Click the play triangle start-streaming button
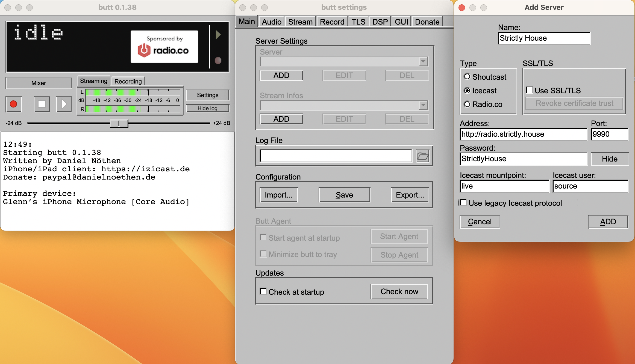The width and height of the screenshot is (635, 364). pos(64,104)
